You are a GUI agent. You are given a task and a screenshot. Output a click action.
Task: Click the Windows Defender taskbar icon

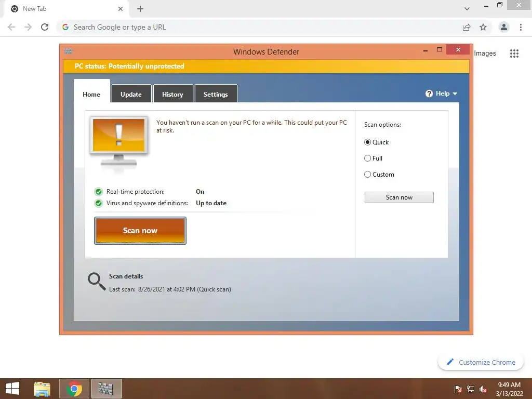point(106,389)
